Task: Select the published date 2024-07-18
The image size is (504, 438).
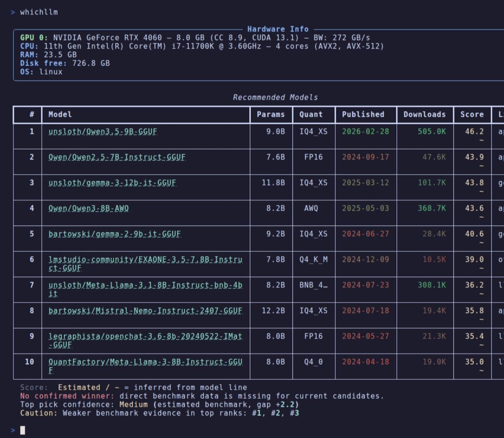Action: [x=366, y=311]
